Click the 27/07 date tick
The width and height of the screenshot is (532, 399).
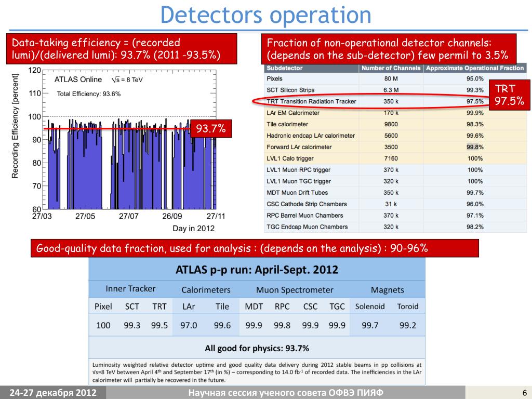coord(129,217)
